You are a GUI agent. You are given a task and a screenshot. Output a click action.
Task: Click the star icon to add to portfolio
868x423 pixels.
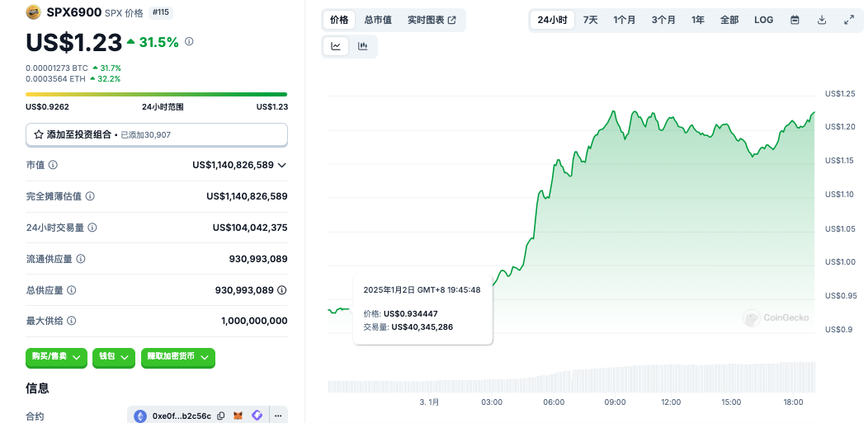click(x=39, y=134)
